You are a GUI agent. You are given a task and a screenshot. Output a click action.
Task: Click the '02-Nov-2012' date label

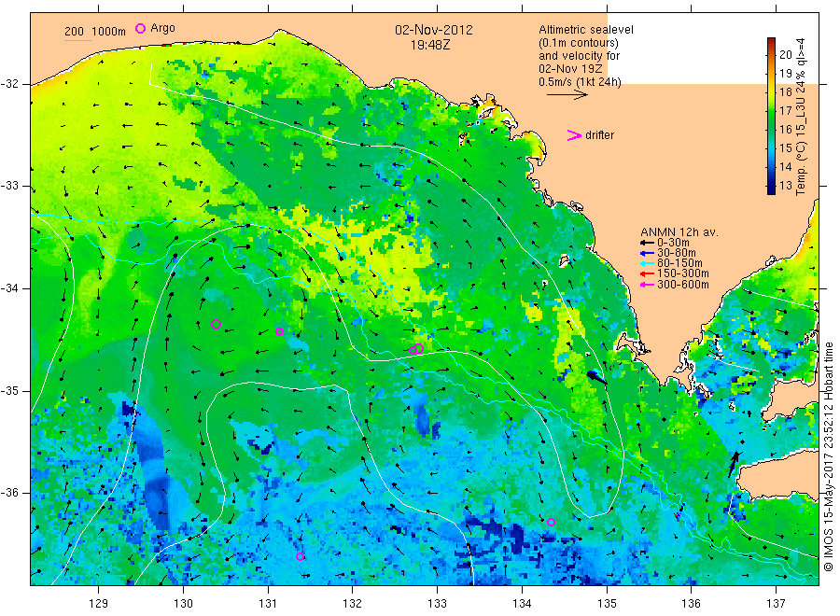tap(434, 30)
